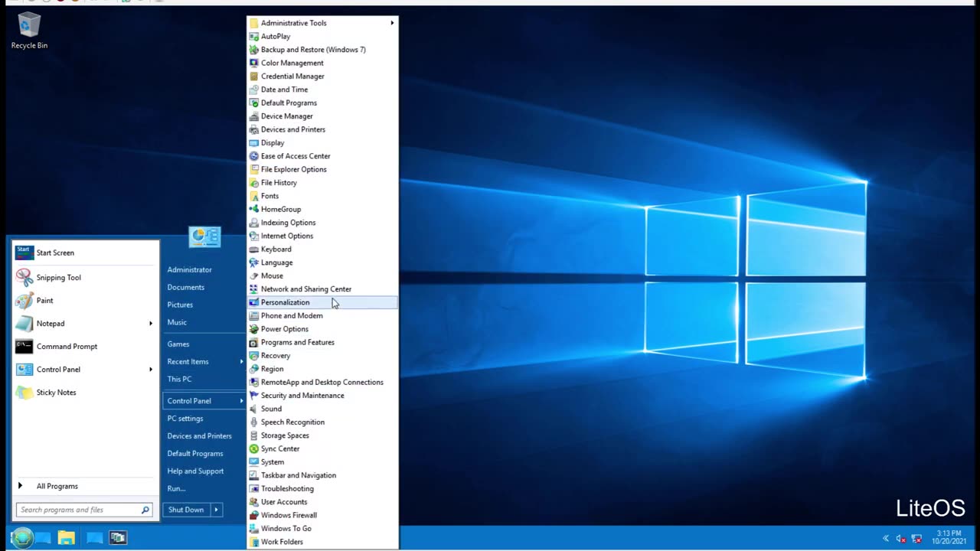Click the Fonts icon

(254, 196)
